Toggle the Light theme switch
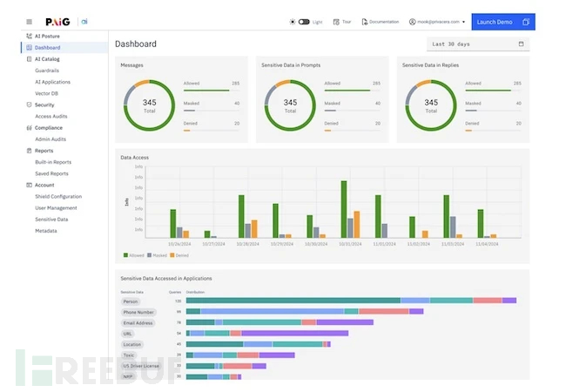Viewport: 566px width, 392px height. click(x=304, y=22)
